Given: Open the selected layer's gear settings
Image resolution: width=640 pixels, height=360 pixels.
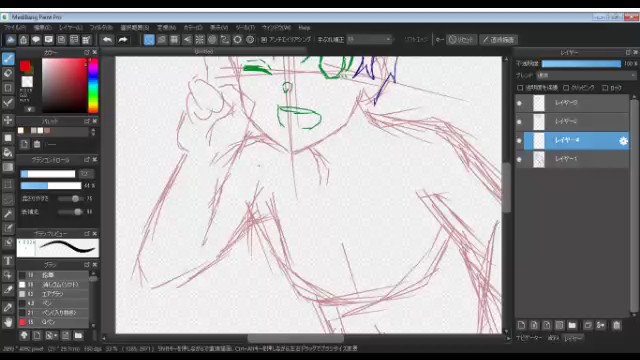Looking at the screenshot, I should [x=623, y=141].
